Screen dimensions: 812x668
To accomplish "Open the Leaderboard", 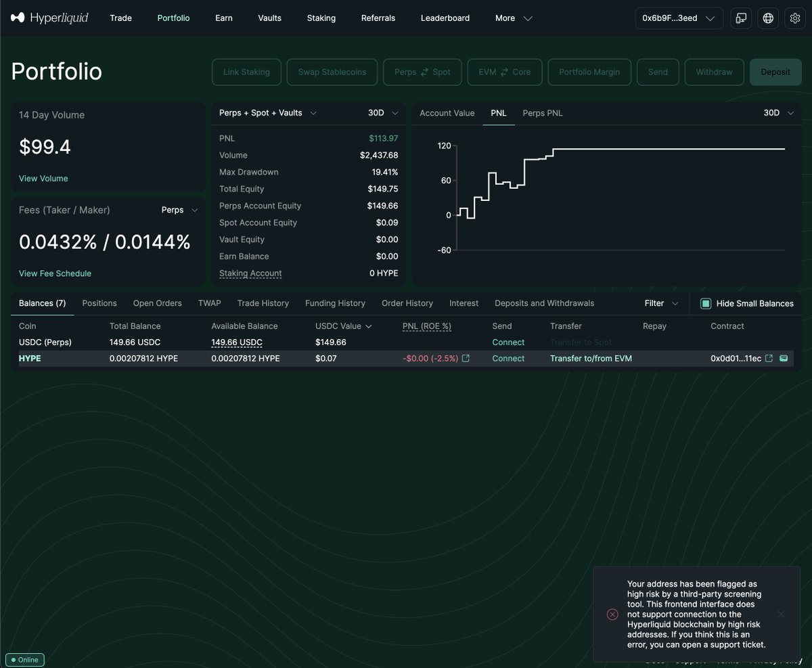I will [445, 18].
